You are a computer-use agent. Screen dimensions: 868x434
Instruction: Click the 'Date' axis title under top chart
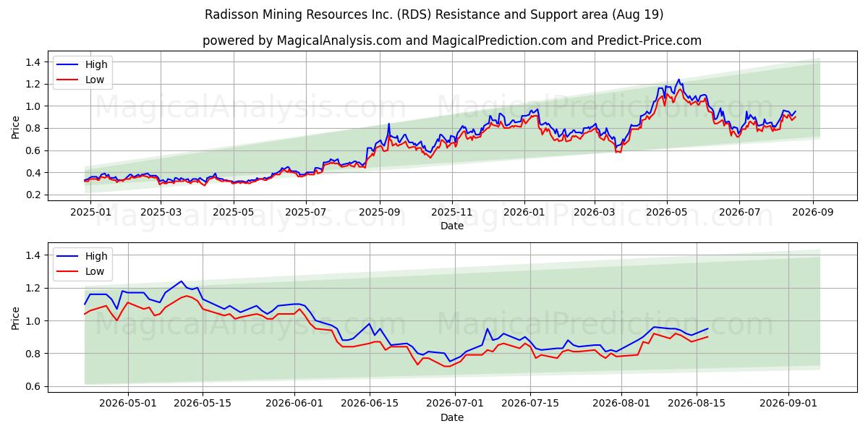(452, 226)
